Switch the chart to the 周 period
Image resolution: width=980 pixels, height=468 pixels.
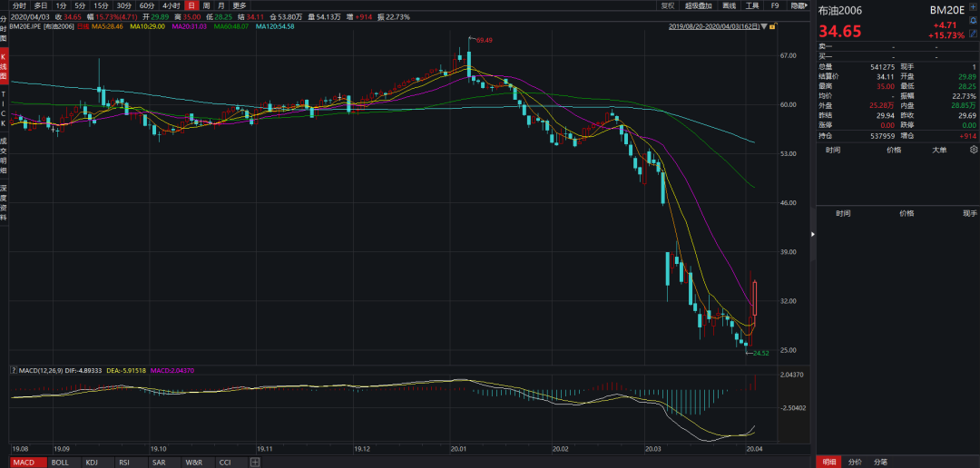click(206, 5)
